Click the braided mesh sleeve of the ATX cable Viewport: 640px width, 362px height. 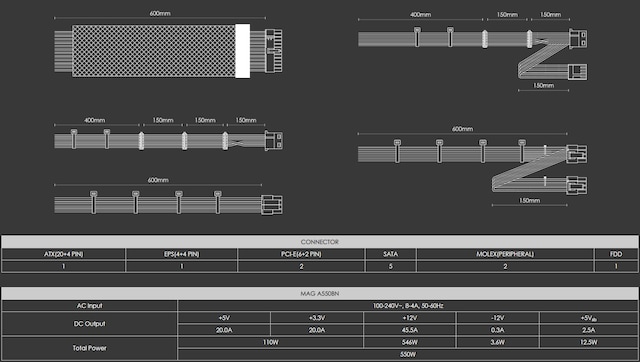(154, 51)
